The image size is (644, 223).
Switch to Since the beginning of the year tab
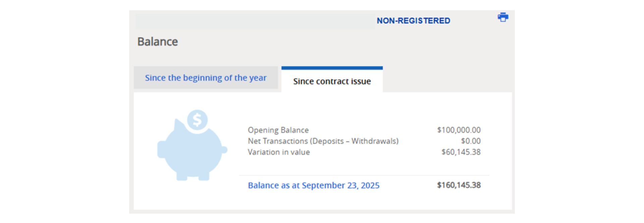206,78
